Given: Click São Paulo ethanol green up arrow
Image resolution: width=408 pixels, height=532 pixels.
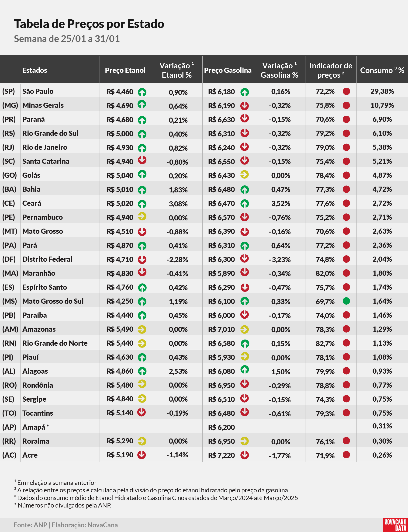Looking at the screenshot, I should tap(142, 92).
